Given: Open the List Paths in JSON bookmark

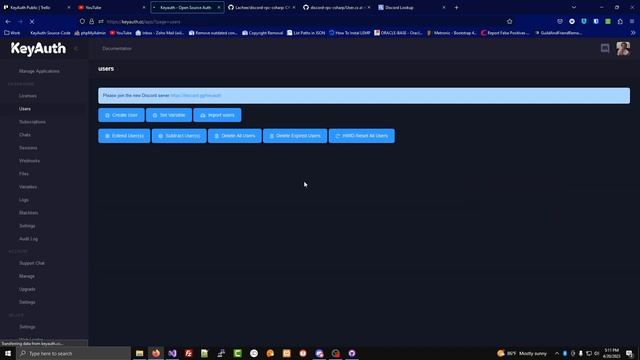Looking at the screenshot, I should coord(306,33).
